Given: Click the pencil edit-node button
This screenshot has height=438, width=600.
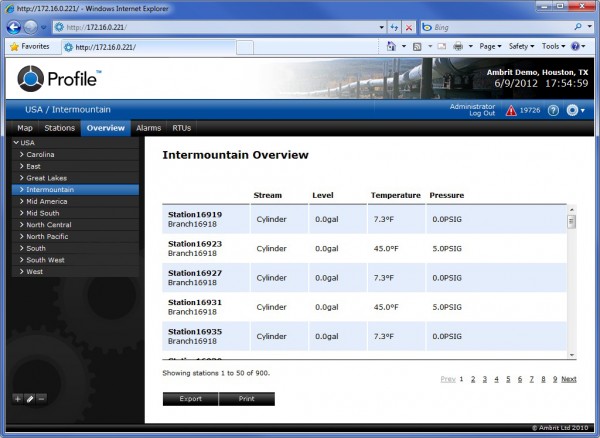Looking at the screenshot, I should [x=30, y=399].
